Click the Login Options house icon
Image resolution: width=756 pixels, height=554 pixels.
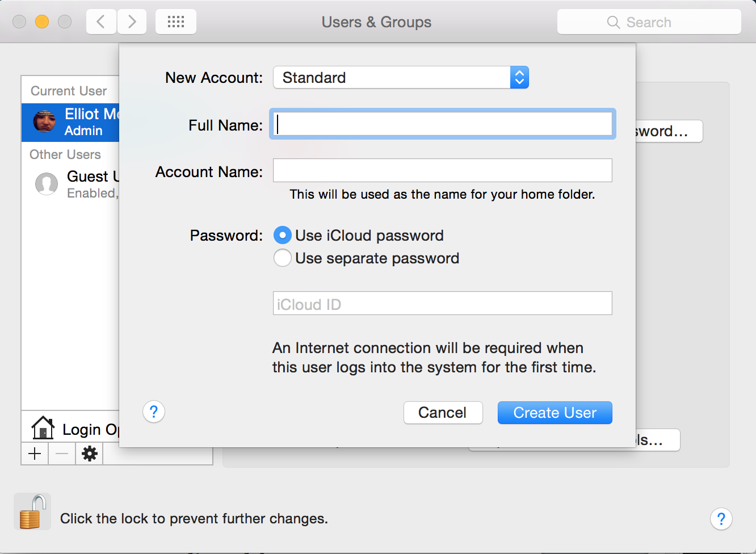[43, 428]
